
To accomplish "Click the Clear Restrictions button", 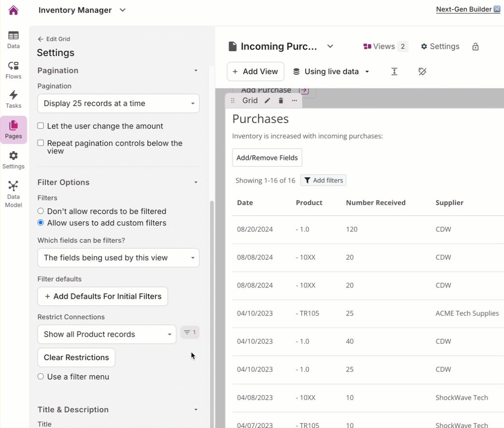I will click(x=76, y=357).
